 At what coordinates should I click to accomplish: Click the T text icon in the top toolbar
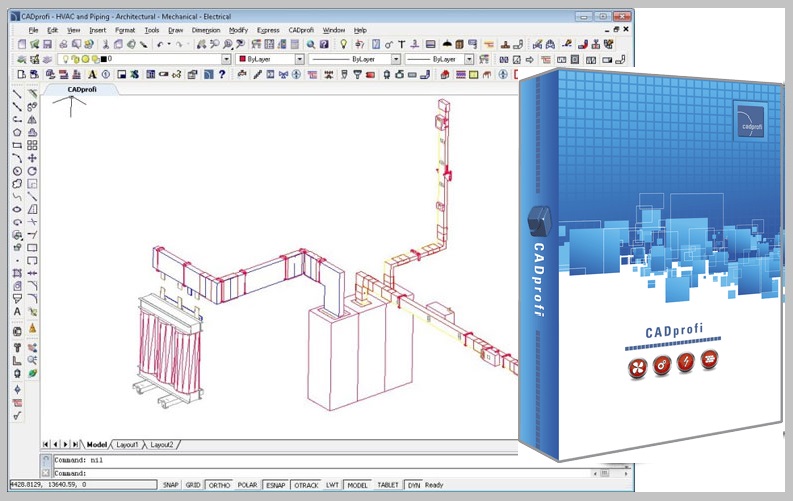pos(402,44)
